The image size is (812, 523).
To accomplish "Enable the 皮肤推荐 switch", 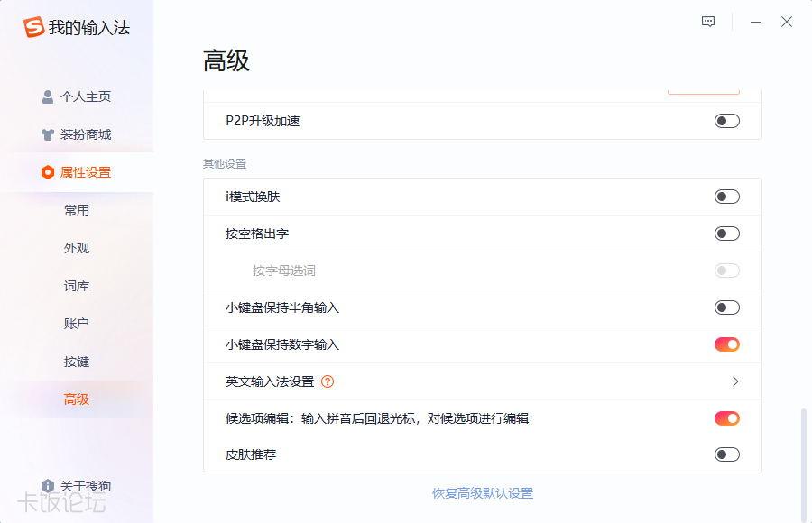I will pos(725,454).
